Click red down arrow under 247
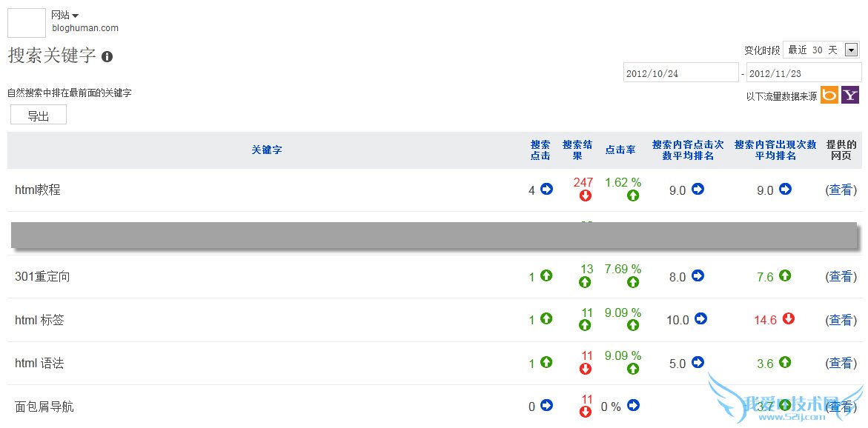 (585, 195)
